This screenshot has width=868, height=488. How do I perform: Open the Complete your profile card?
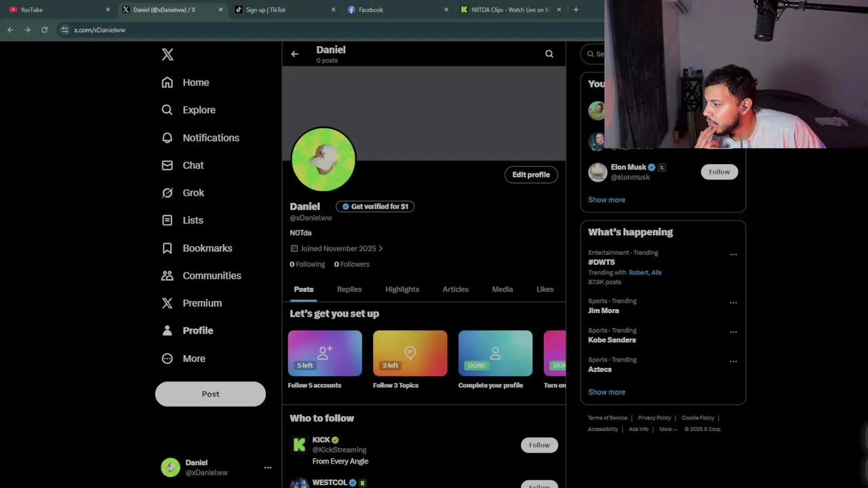(x=495, y=360)
